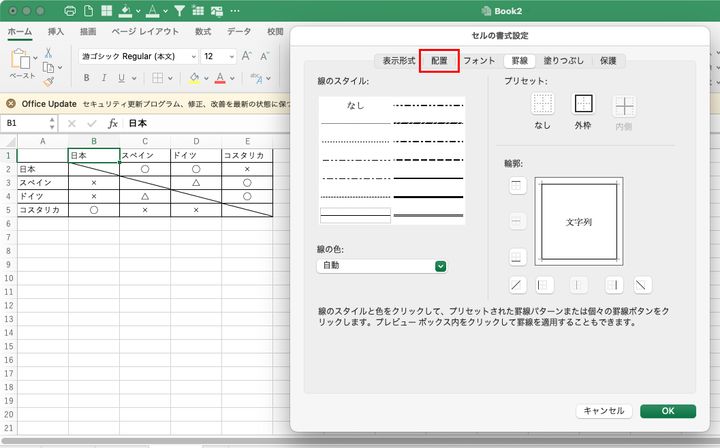Expand the font size 12 dropdown

click(x=233, y=57)
